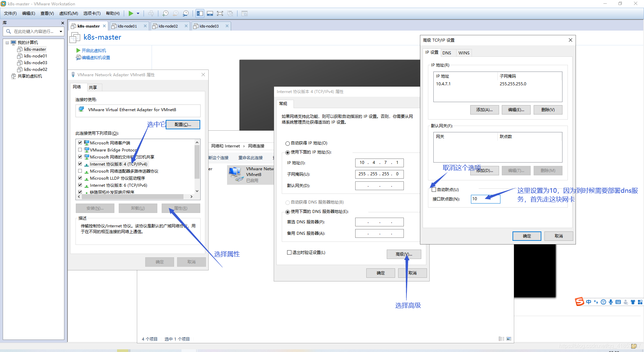Viewport: 644px width, 352px height.
Task: Click the 开启此虚拟机 link
Action: coord(94,50)
